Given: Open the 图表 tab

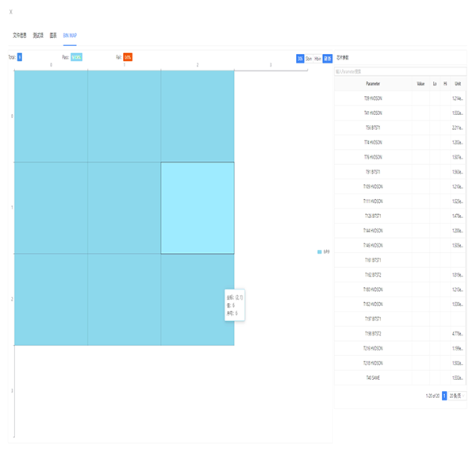Looking at the screenshot, I should (53, 36).
